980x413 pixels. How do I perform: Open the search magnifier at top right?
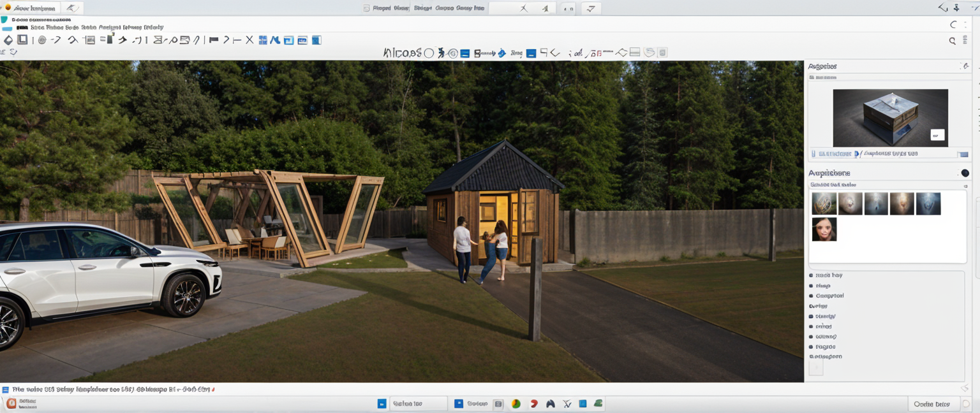(952, 41)
